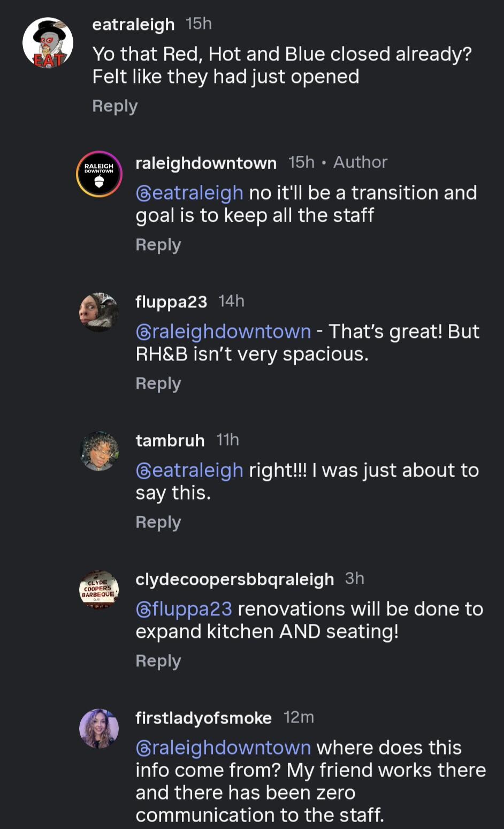View tambruh's profile photo
Image resolution: width=504 pixels, height=829 pixels.
pos(99,451)
